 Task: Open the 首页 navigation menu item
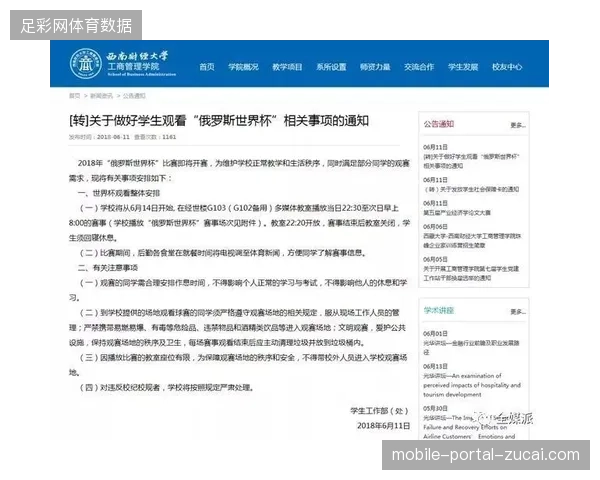point(207,67)
